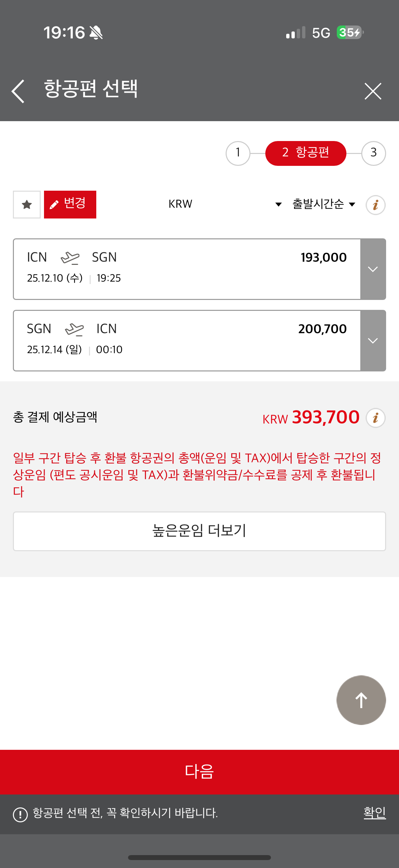This screenshot has height=868, width=399.
Task: Expand the ICN to SGN flight details
Action: tap(373, 269)
